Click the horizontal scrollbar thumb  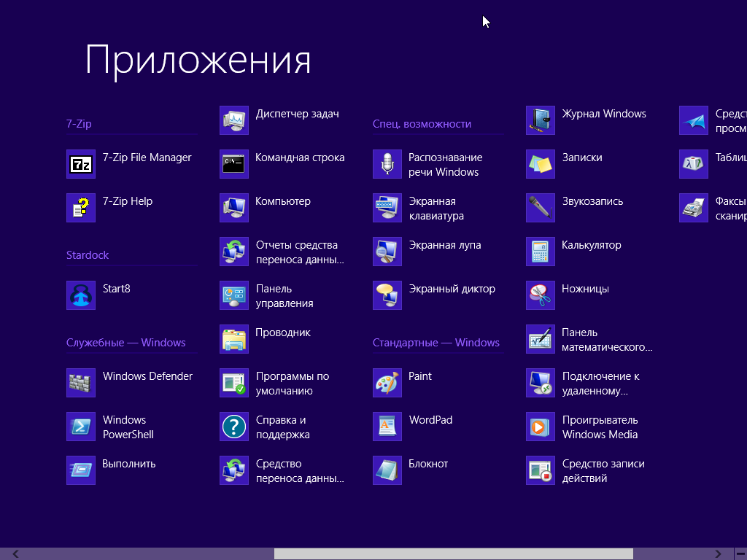(x=454, y=554)
